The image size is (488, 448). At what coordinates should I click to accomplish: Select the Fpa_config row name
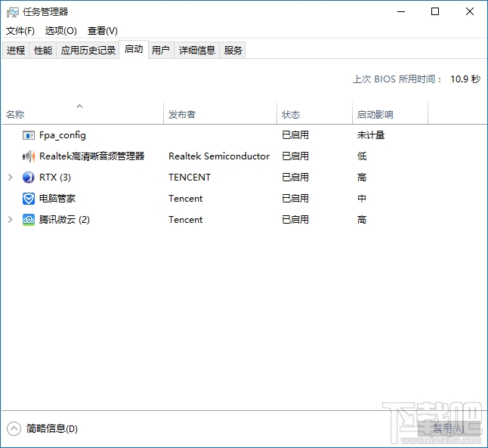click(63, 135)
